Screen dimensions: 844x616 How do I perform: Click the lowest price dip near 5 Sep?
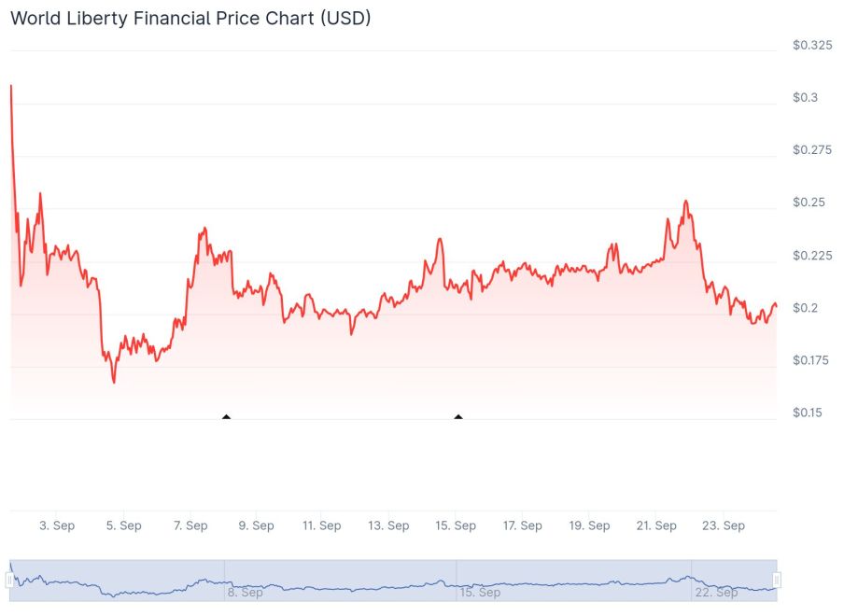click(114, 382)
